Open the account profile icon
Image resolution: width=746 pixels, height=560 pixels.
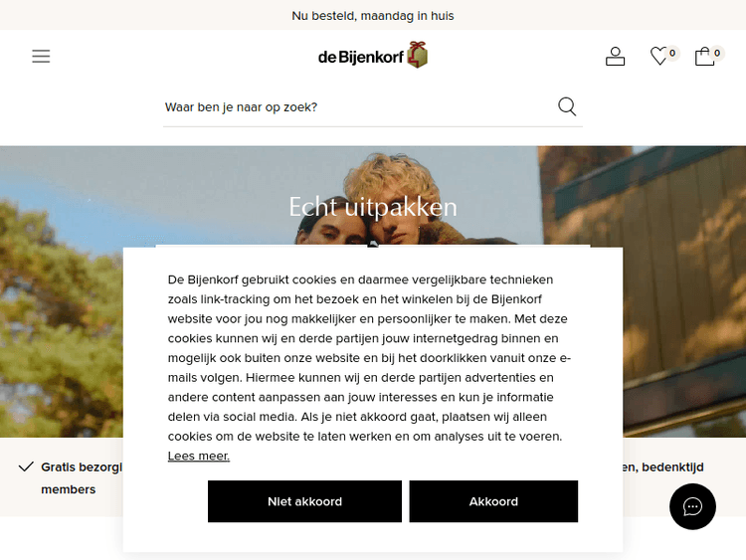click(x=615, y=56)
